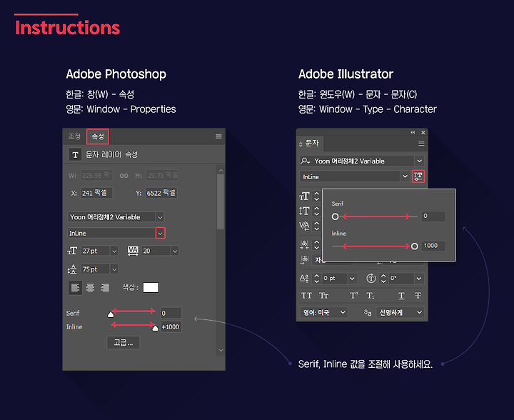
Task: Click the X position field showing 241
Action: (x=96, y=193)
